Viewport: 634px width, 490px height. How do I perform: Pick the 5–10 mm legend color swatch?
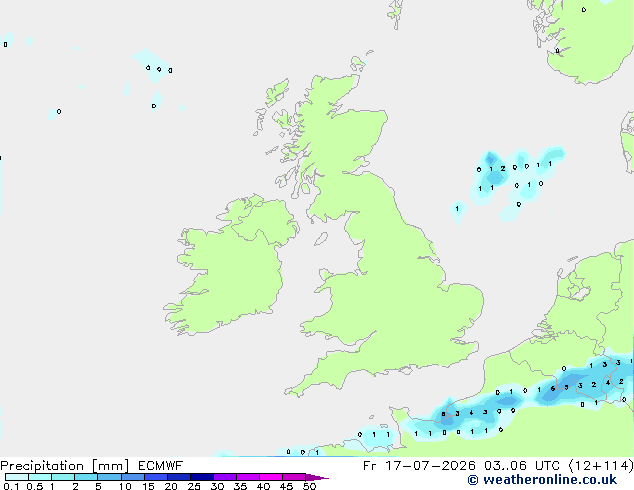(109, 477)
